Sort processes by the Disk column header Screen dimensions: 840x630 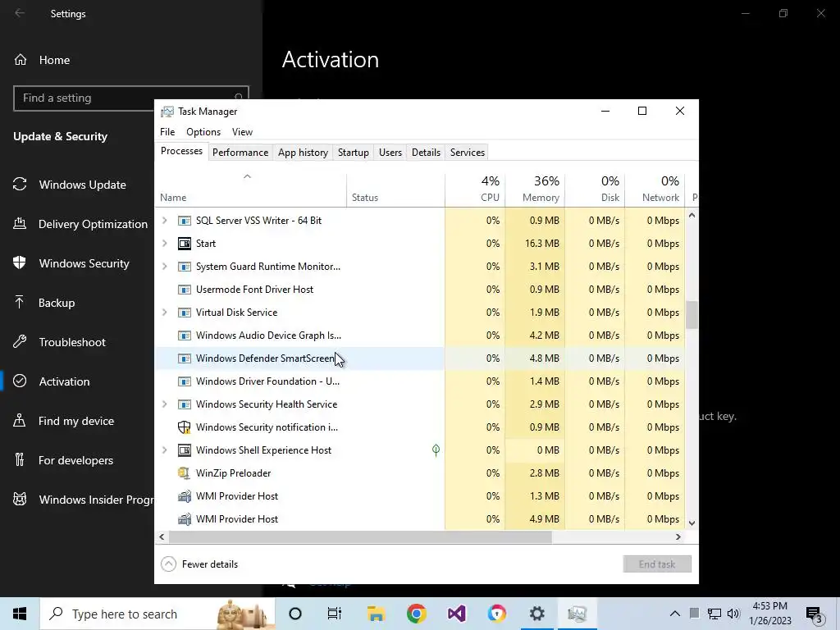point(596,190)
